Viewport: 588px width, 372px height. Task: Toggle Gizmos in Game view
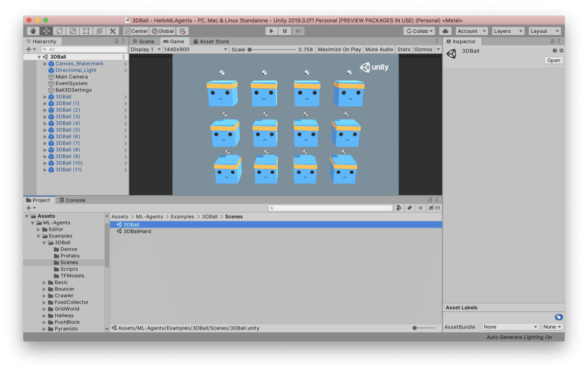423,49
